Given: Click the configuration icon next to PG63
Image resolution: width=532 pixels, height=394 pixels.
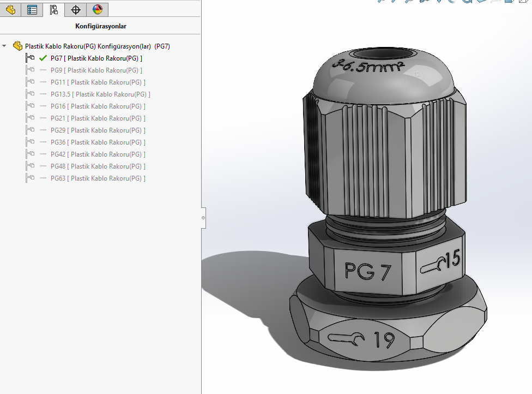Looking at the screenshot, I should pos(30,178).
